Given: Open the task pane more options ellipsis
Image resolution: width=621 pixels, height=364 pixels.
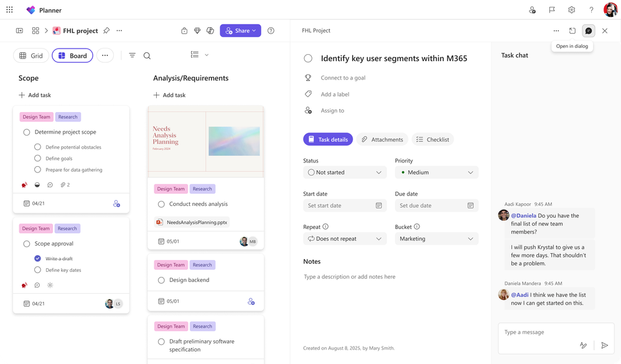Looking at the screenshot, I should pos(556,30).
